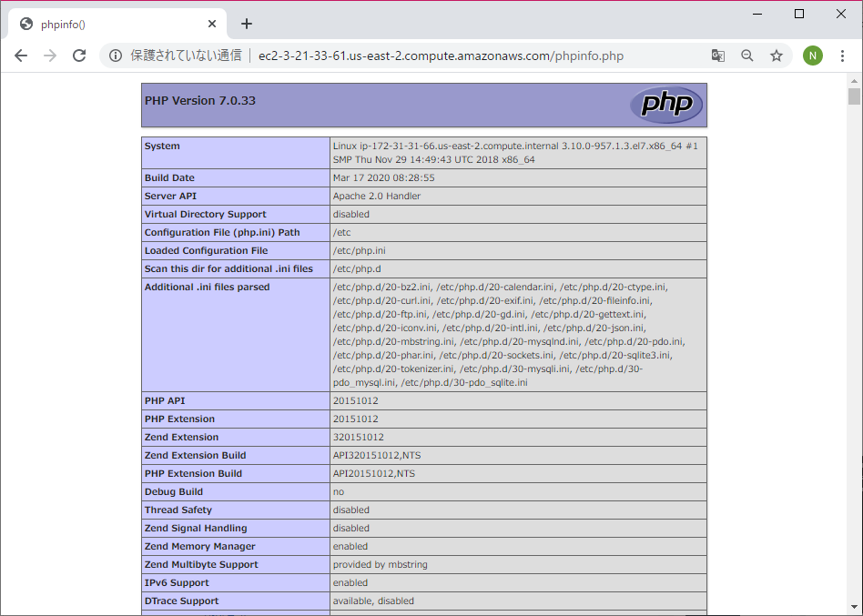Click the Server API label

tap(170, 197)
